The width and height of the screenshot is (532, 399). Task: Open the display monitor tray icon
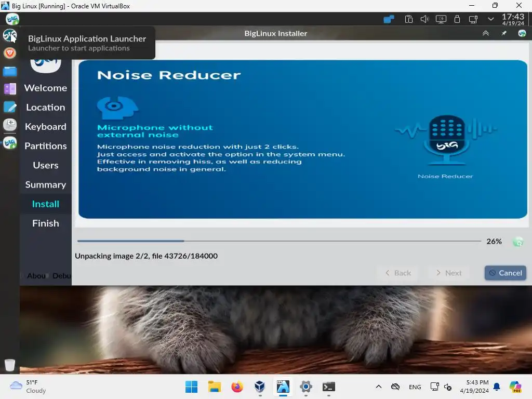441,19
